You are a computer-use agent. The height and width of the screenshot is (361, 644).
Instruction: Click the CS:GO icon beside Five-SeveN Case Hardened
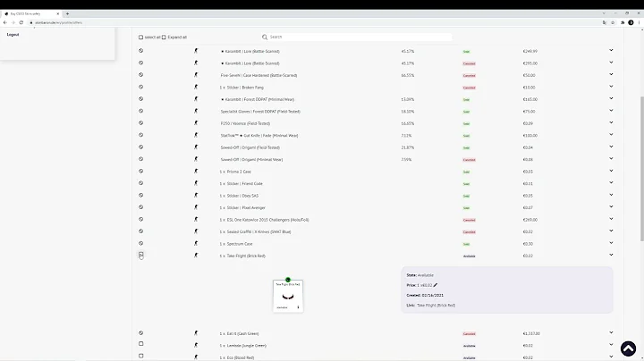point(196,75)
